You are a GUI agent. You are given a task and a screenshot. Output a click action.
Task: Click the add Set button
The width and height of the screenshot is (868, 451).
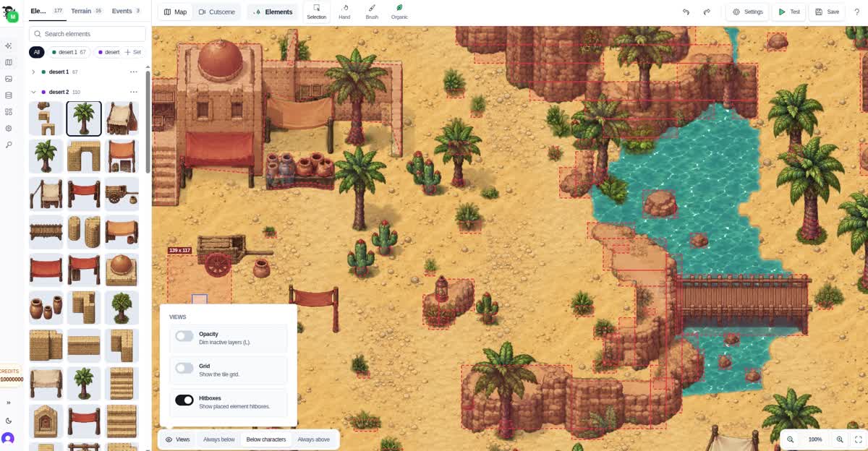click(x=132, y=52)
